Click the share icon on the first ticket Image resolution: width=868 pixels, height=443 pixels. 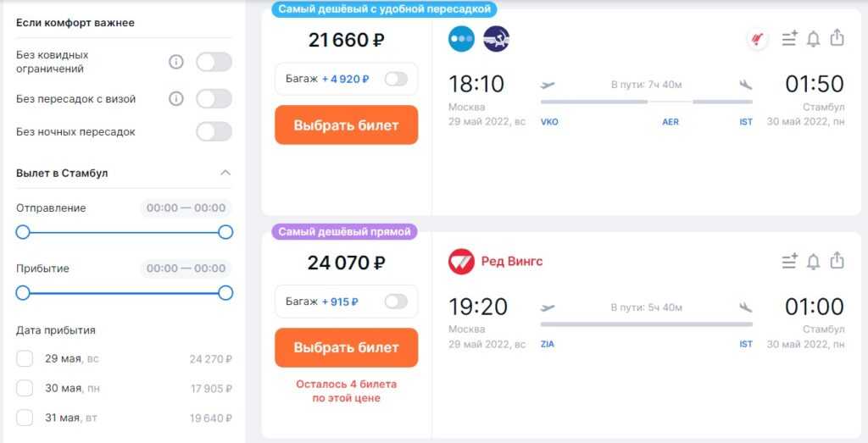pyautogui.click(x=837, y=38)
